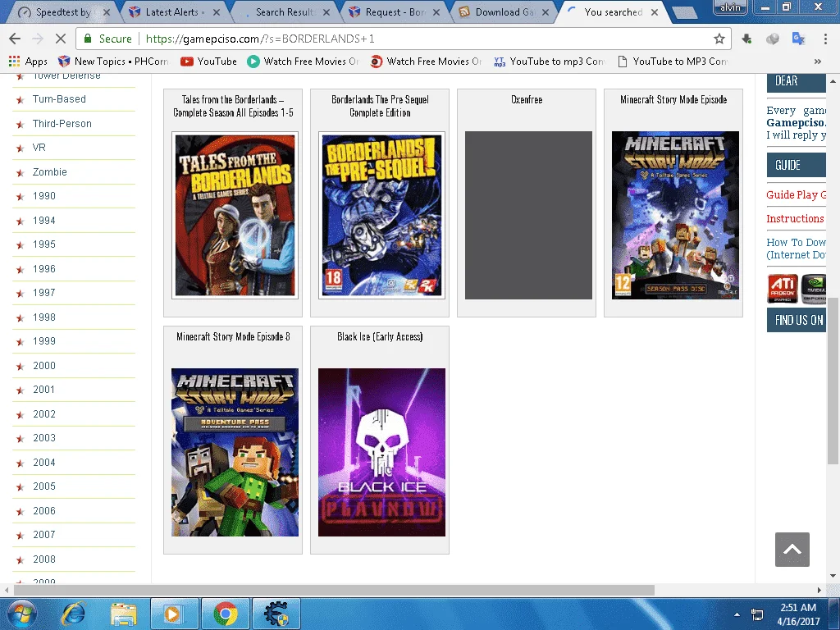Click the Google Translate extension icon
This screenshot has width=840, height=630.
coord(798,39)
